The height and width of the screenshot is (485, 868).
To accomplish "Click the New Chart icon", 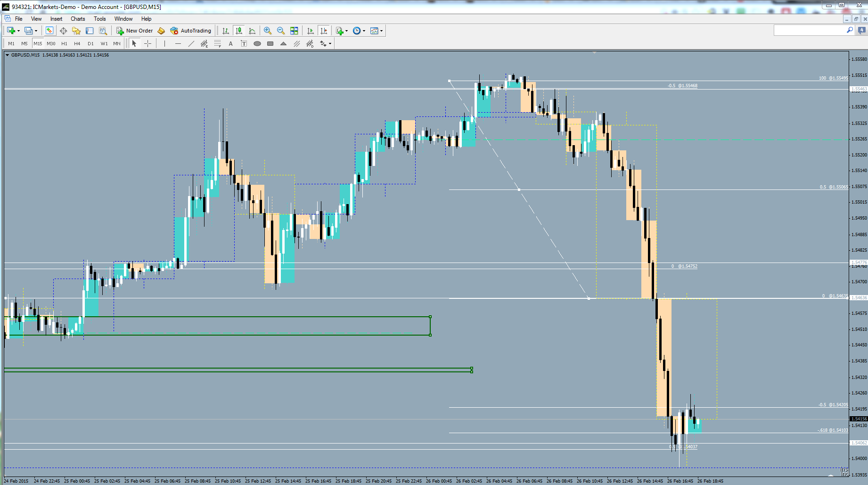I will [x=11, y=31].
